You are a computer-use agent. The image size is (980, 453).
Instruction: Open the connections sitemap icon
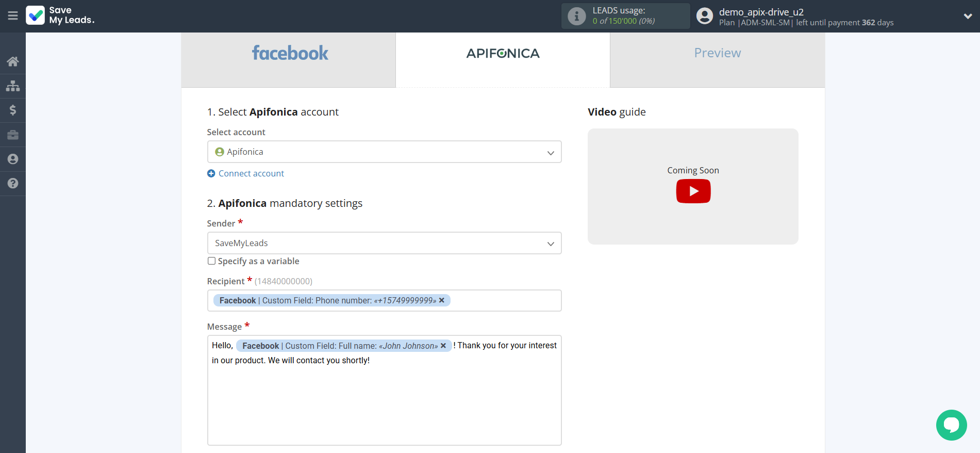click(x=13, y=86)
